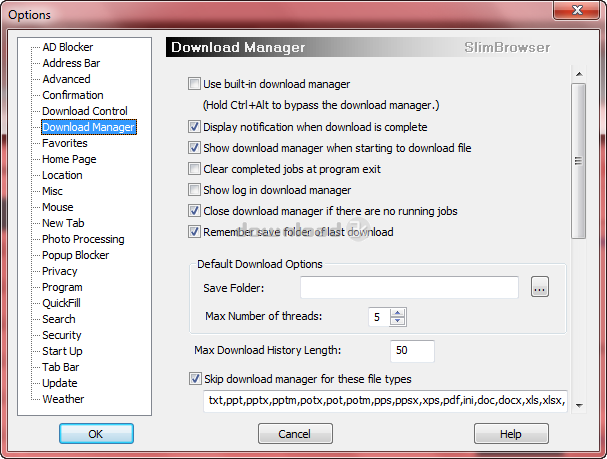This screenshot has height=459, width=607.
Task: Click the vertical scrollbar thumb
Action: 578,160
